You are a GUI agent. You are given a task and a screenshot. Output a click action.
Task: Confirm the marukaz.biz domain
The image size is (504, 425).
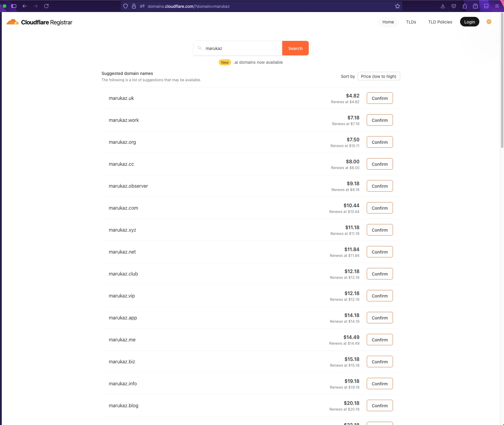pos(380,362)
